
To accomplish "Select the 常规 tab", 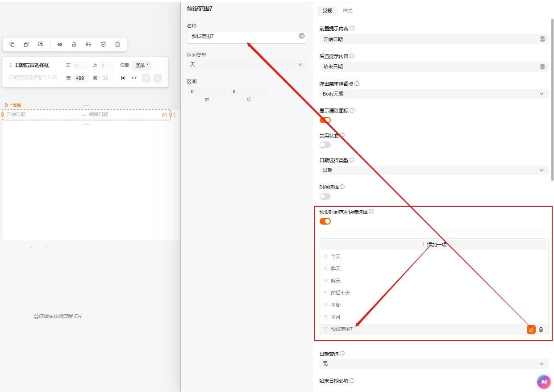I will click(327, 11).
